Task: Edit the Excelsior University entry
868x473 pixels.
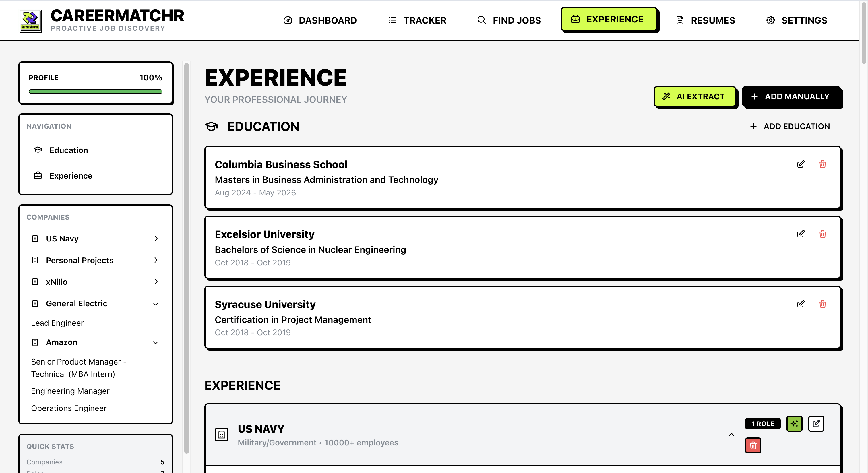Action: point(801,234)
